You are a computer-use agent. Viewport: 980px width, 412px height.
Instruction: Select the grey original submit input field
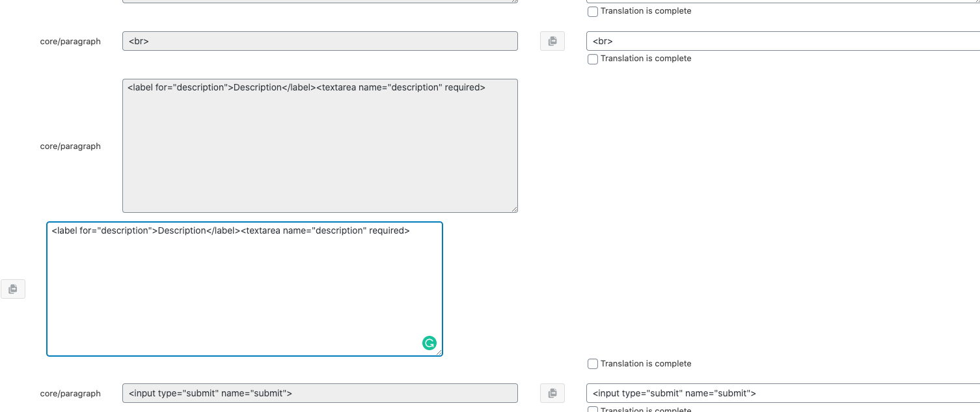[320, 393]
